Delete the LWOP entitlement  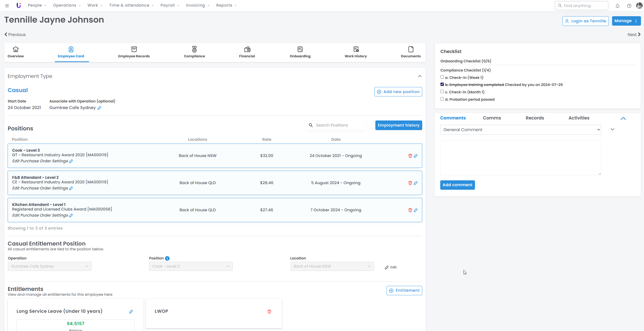[269, 312]
